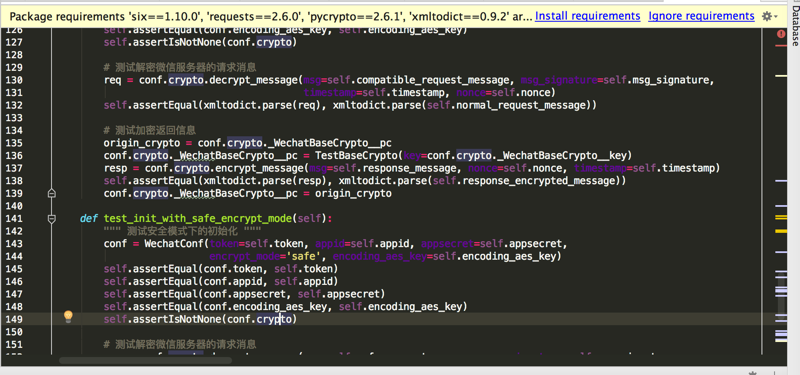Screen dimensions: 800x375
Task: Click the bright yellow warning stripe marker
Action: click(781, 231)
